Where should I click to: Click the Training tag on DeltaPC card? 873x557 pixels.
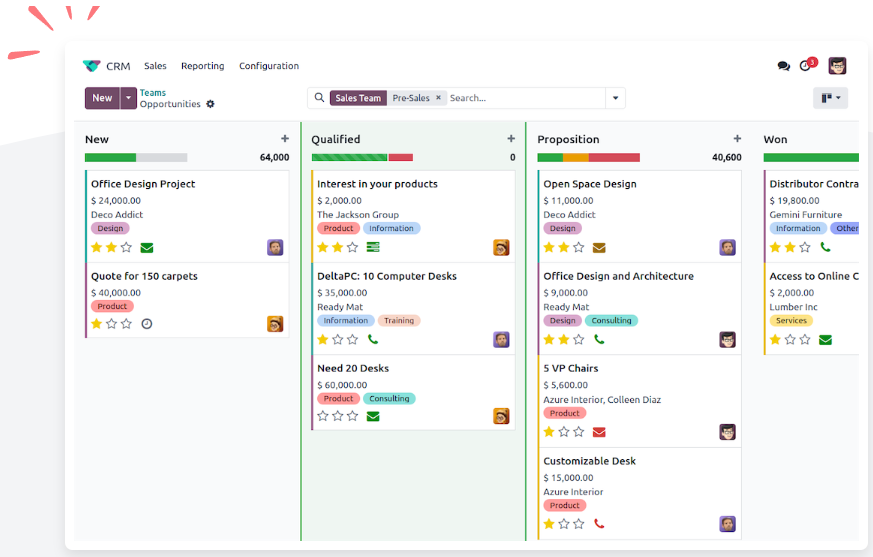pos(399,321)
